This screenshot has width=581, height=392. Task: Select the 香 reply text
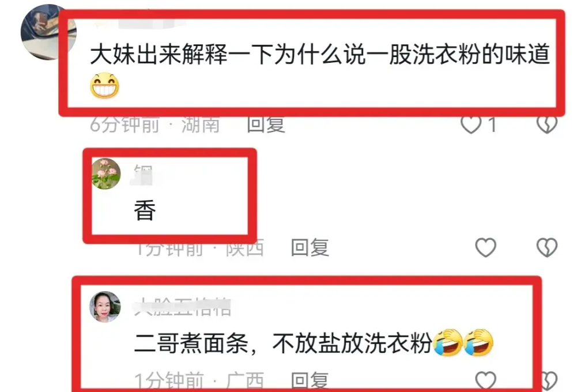145,210
